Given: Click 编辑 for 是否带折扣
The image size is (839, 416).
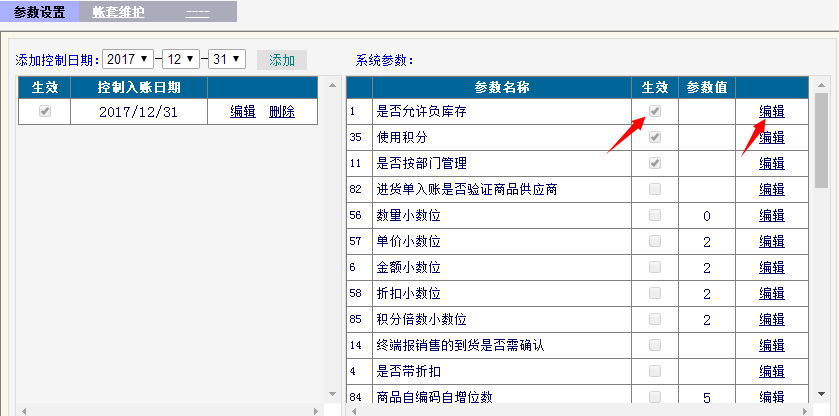Looking at the screenshot, I should (772, 372).
